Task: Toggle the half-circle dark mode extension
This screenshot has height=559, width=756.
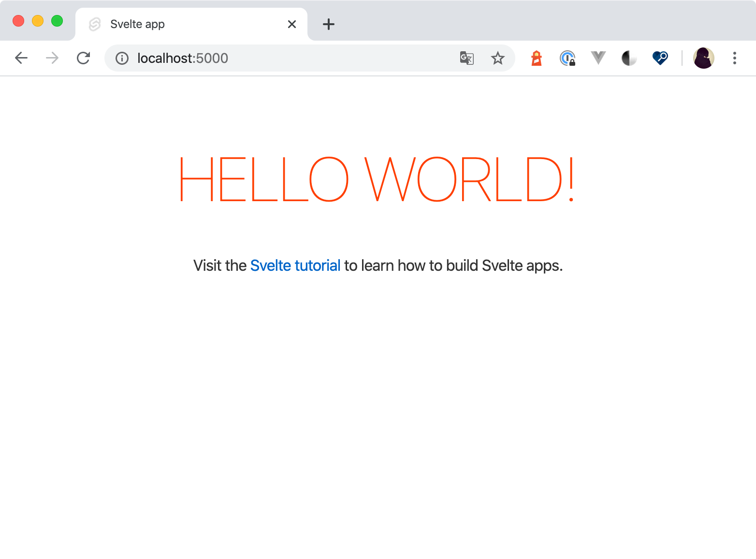Action: point(629,58)
